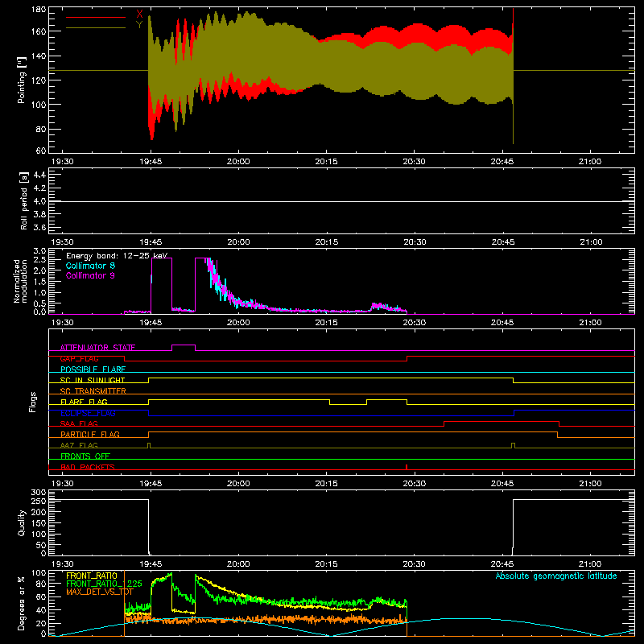Click the 180 value on Pointing axis
This screenshot has height=644, width=644.
tap(39, 10)
